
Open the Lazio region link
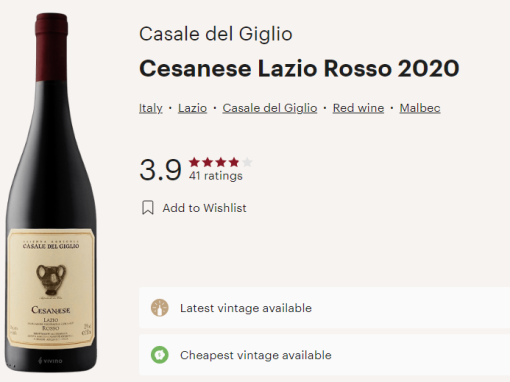coord(192,108)
